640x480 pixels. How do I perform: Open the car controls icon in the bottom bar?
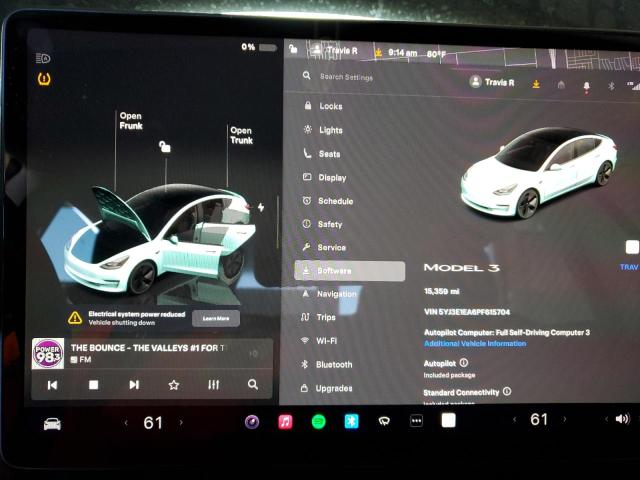(52, 424)
